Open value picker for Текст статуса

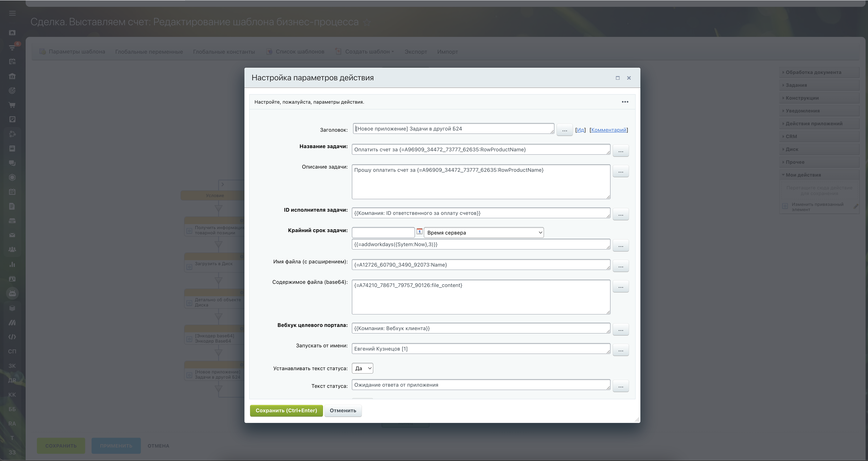(620, 386)
